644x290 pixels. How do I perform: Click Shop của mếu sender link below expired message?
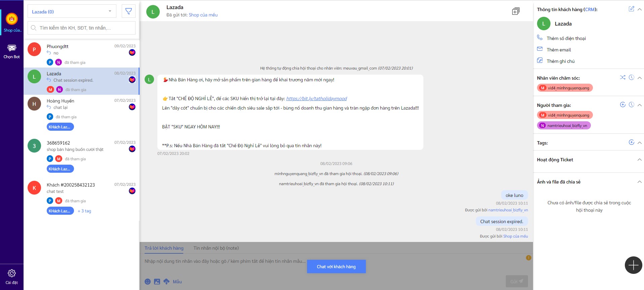516,236
